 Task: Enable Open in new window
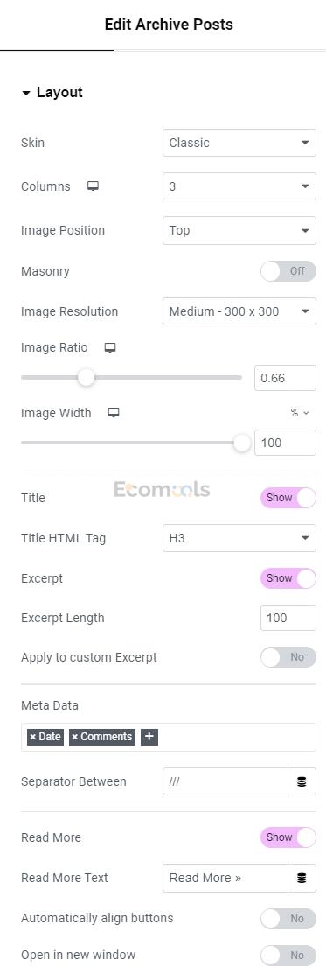point(288,955)
